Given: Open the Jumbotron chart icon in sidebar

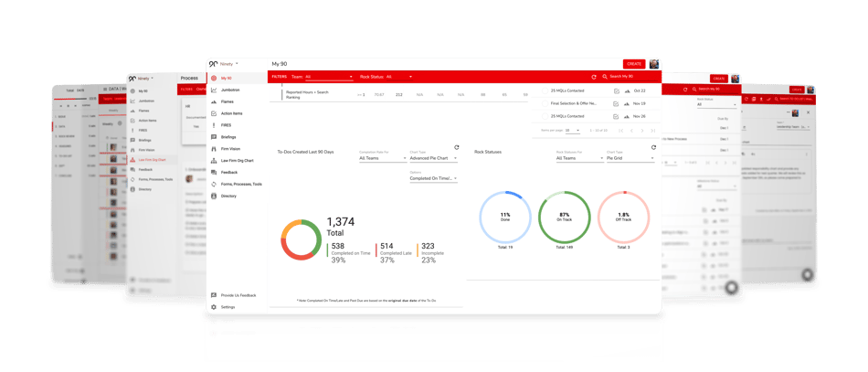Looking at the screenshot, I should tap(214, 90).
